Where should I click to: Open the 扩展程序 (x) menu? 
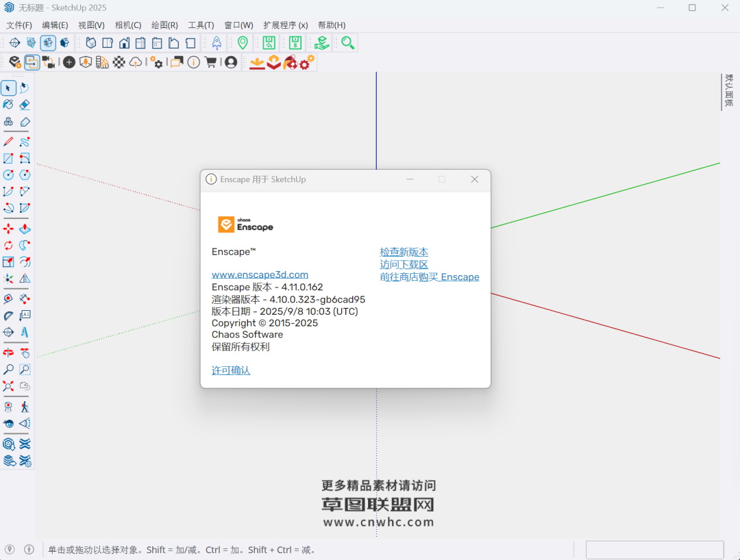[x=285, y=25]
